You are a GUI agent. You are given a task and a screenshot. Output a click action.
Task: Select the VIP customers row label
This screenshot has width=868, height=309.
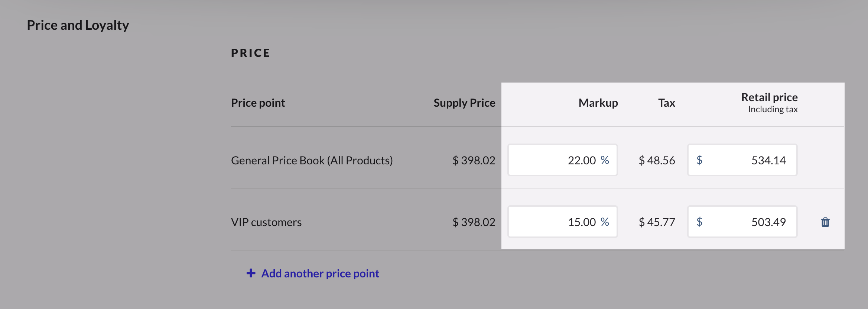click(266, 222)
